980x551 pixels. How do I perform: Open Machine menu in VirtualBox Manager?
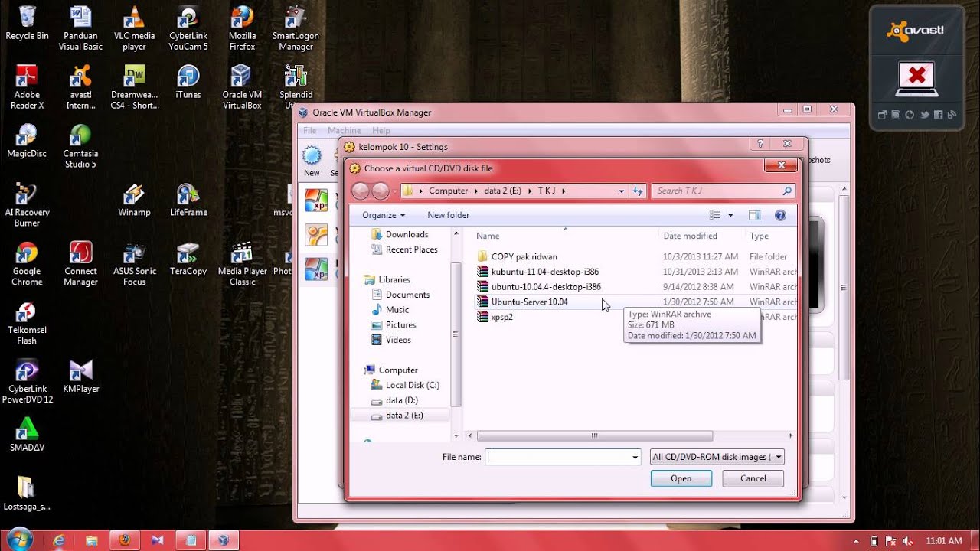click(x=344, y=131)
